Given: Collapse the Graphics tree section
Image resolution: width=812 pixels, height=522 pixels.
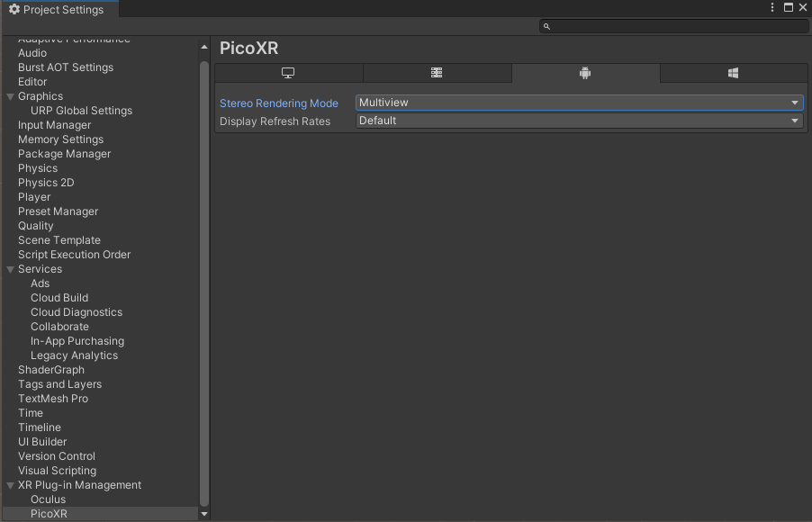Looking at the screenshot, I should click(x=10, y=96).
